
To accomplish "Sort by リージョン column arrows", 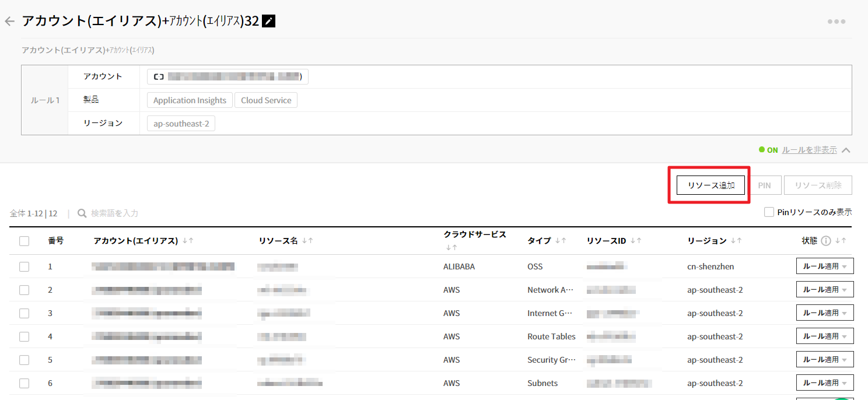I will coord(736,241).
